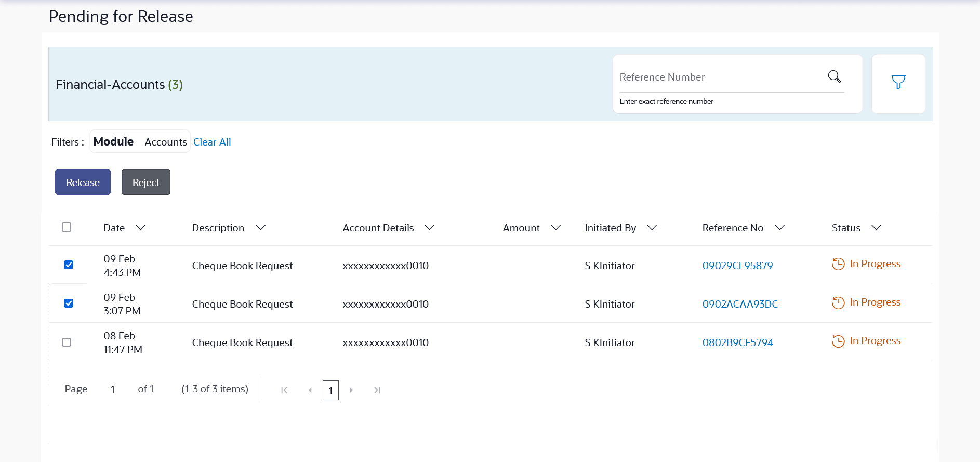Screen dimensions: 980x462
Task: Go to next page arrow
Action: (351, 390)
